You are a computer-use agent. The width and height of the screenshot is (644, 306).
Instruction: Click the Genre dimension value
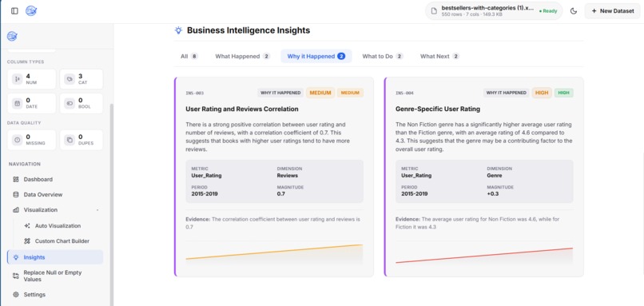point(495,176)
